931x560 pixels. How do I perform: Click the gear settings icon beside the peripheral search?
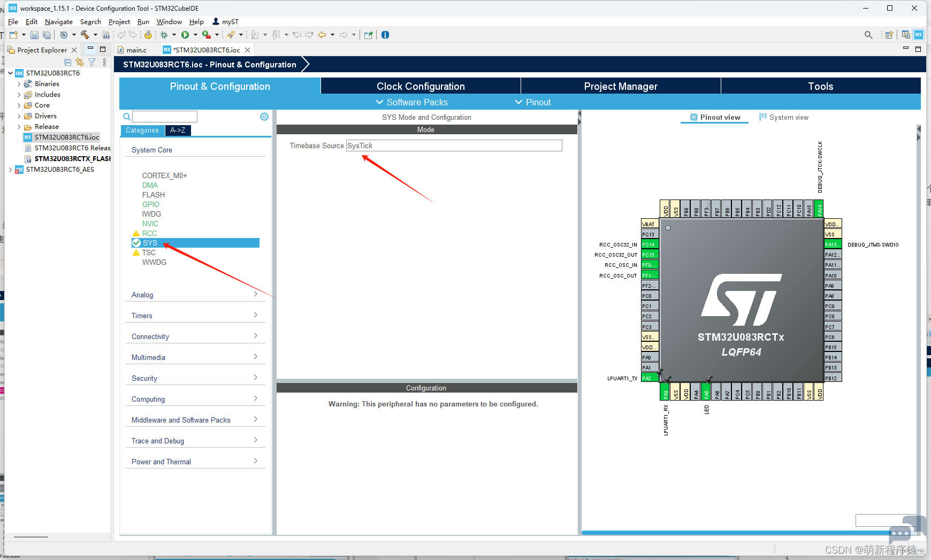click(x=264, y=117)
